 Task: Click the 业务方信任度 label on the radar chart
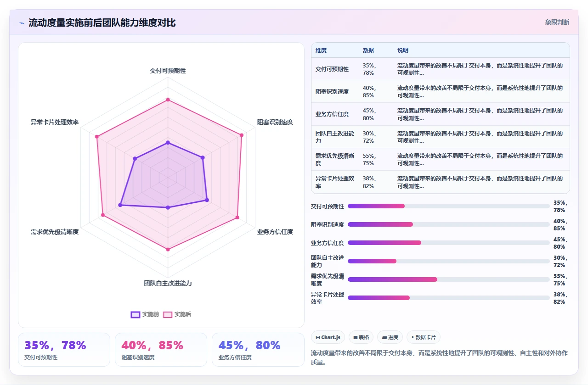275,232
